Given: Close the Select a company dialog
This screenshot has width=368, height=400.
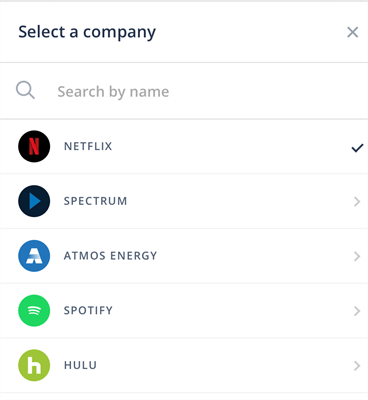Looking at the screenshot, I should point(352,32).
